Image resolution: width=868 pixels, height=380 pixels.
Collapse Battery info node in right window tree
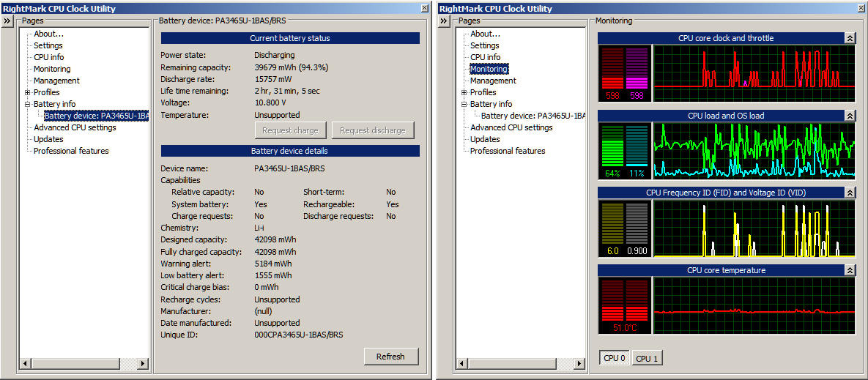pyautogui.click(x=464, y=104)
